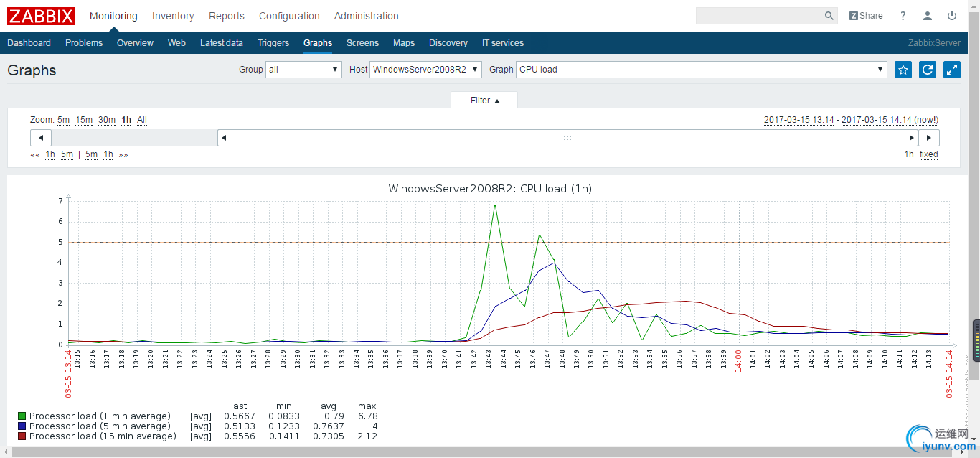Screen dimensions: 980x458
Task: Toggle fullscreen mode icon
Action: (x=952, y=70)
